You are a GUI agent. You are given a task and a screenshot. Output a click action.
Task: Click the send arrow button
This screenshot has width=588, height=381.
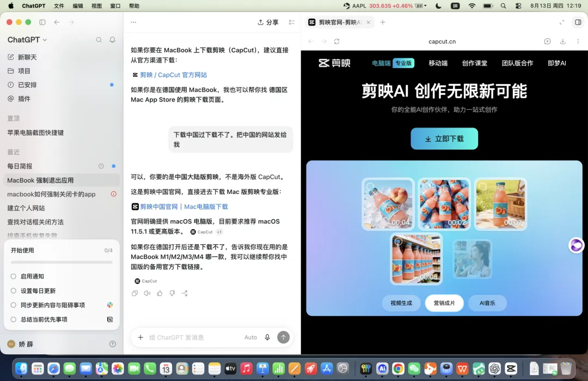tap(284, 337)
